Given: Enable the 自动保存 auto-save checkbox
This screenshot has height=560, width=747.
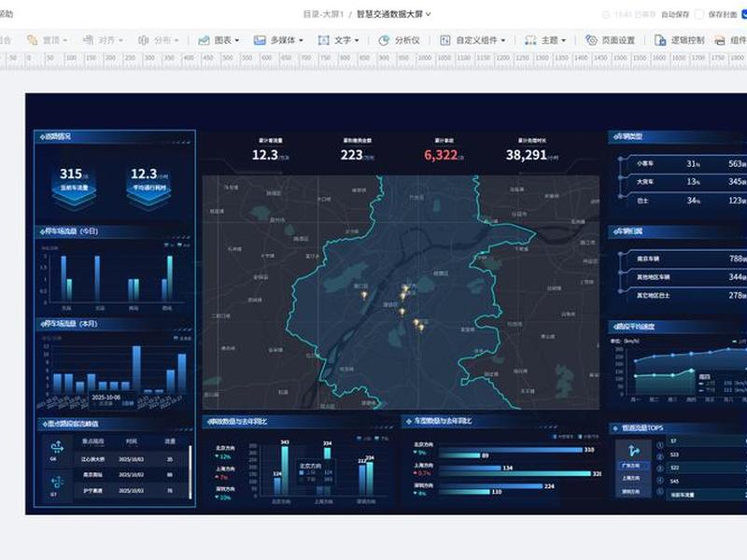Looking at the screenshot, I should 699,14.
